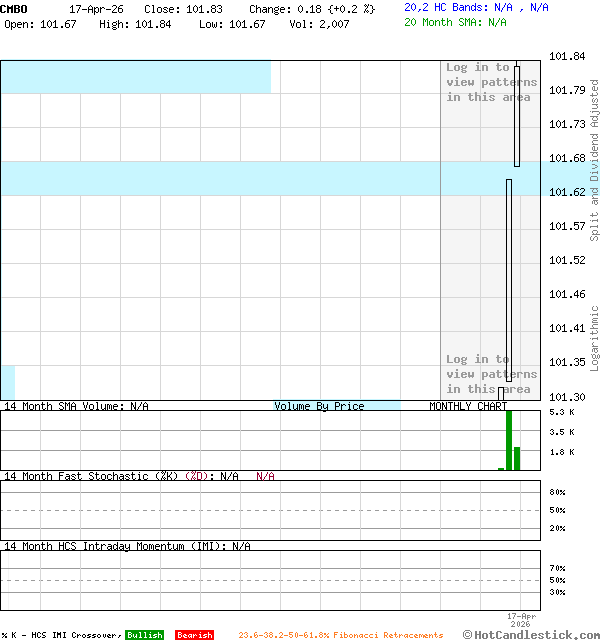Viewport: 600px width, 640px height.
Task: Click the 'Logarithmic' scale label
Action: (x=594, y=330)
